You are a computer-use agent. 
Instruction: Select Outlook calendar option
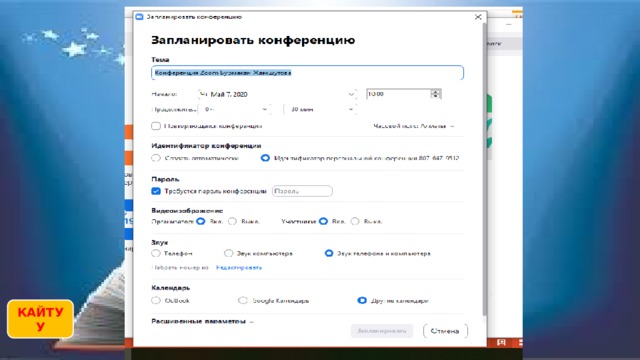(x=156, y=300)
